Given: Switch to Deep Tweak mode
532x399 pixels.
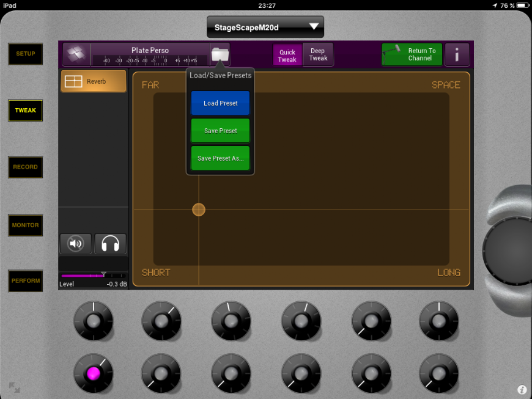Looking at the screenshot, I should coord(318,55).
